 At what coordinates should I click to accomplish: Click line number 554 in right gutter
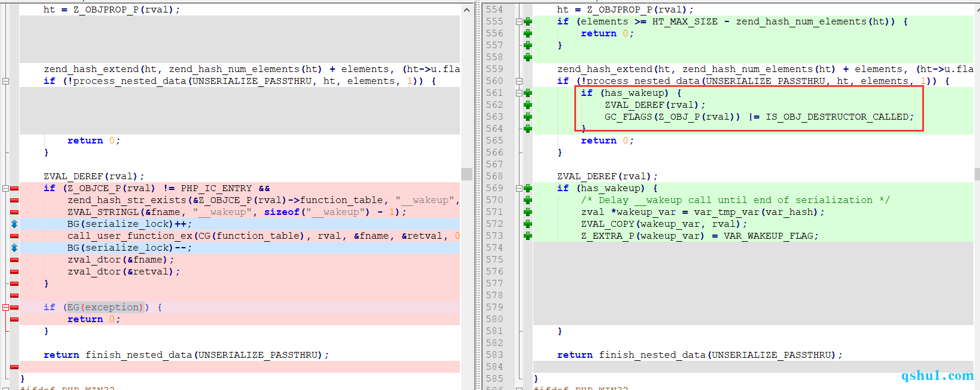pos(494,10)
